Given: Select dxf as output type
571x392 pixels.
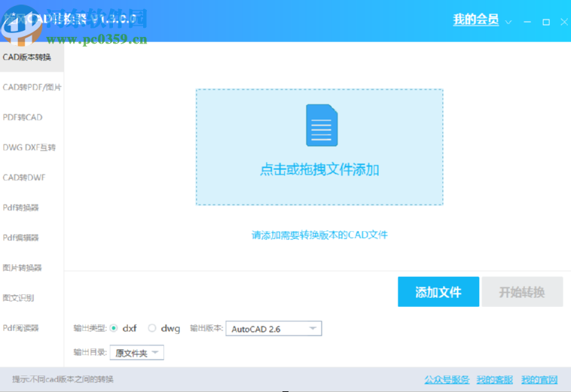Looking at the screenshot, I should coord(114,328).
